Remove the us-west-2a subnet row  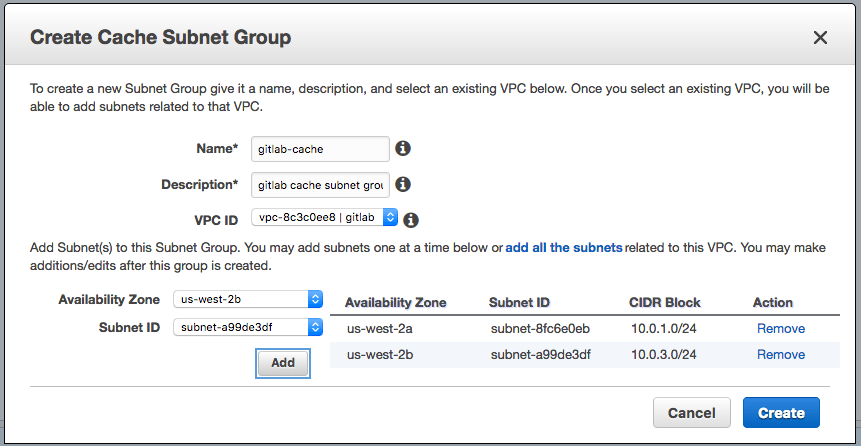tap(780, 328)
